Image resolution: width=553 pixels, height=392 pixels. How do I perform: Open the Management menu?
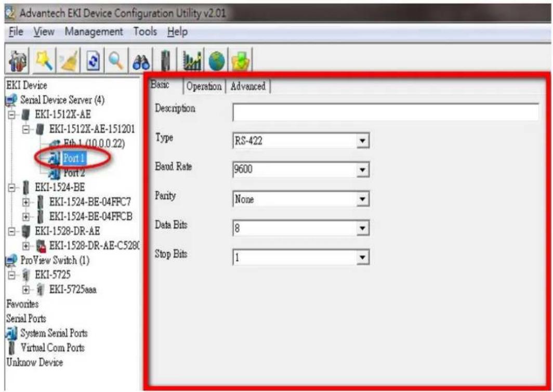pyautogui.click(x=94, y=32)
